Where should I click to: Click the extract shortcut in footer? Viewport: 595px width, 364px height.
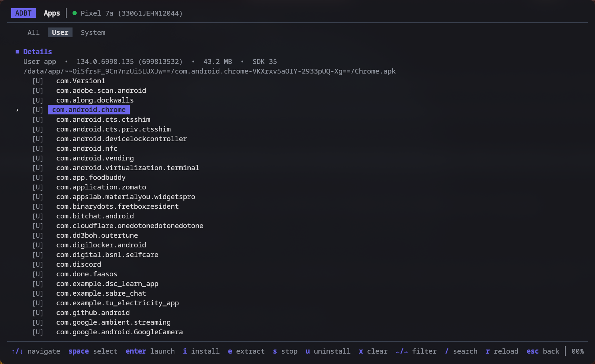(x=246, y=351)
